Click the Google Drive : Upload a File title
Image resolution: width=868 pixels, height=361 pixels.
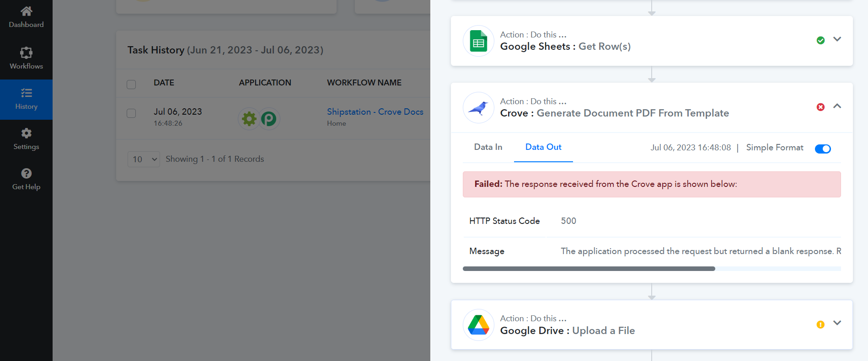pyautogui.click(x=567, y=330)
